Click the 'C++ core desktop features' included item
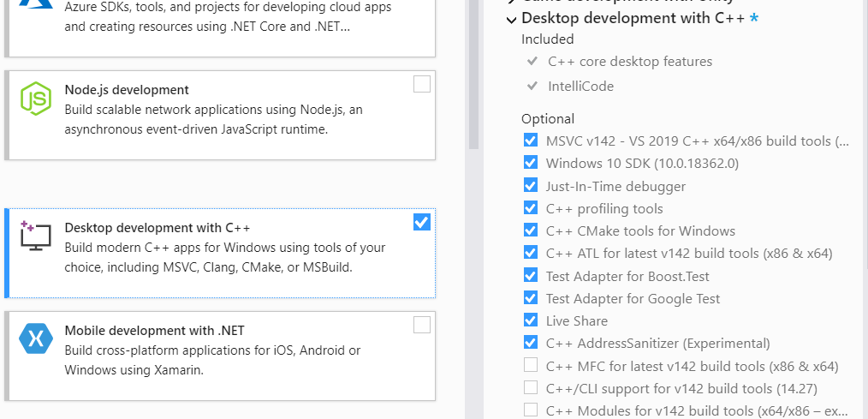Image resolution: width=868 pixels, height=419 pixels. pos(630,62)
